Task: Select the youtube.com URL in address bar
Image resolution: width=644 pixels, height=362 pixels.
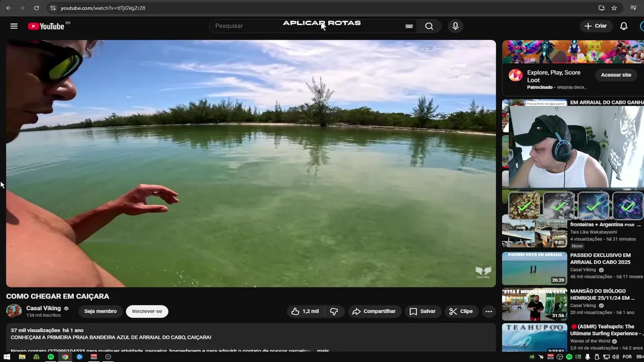Action: pos(103,8)
